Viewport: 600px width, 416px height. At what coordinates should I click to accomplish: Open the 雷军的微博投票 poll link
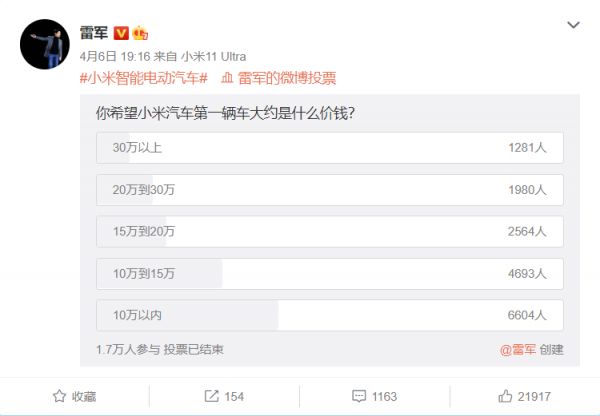tap(287, 78)
